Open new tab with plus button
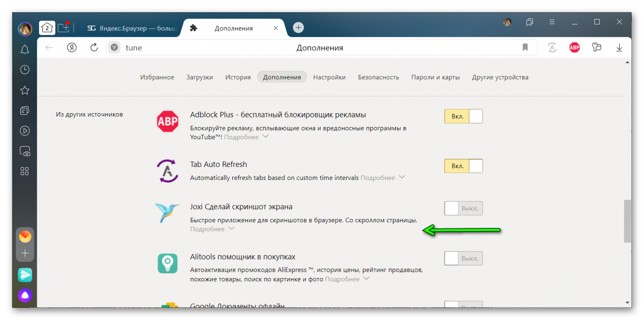This screenshot has height=320, width=644. point(298,28)
